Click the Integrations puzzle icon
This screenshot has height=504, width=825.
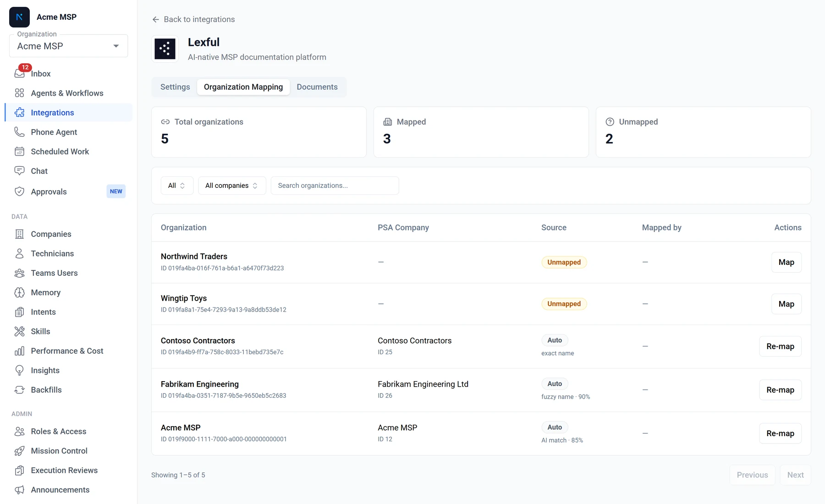pos(19,113)
